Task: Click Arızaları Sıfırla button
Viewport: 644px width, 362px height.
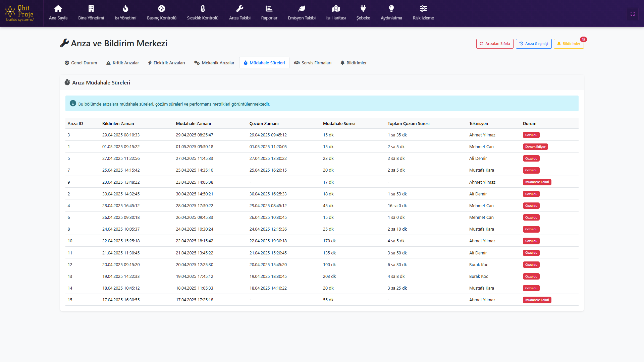Action: 495,44
